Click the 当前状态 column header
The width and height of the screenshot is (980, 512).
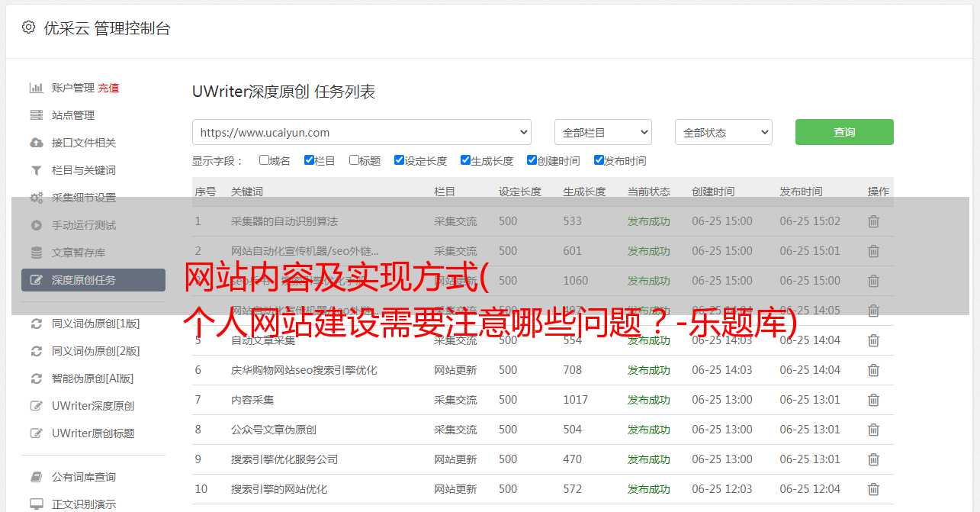coord(649,192)
